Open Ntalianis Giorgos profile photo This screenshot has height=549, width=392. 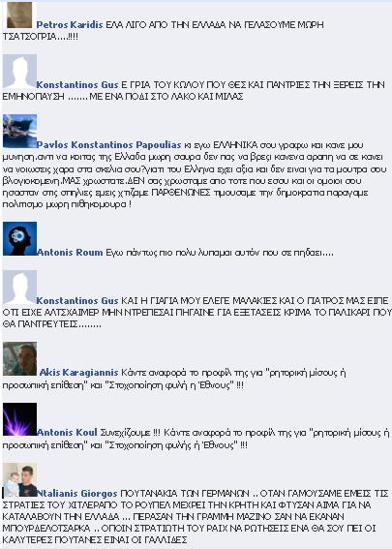coord(19,479)
